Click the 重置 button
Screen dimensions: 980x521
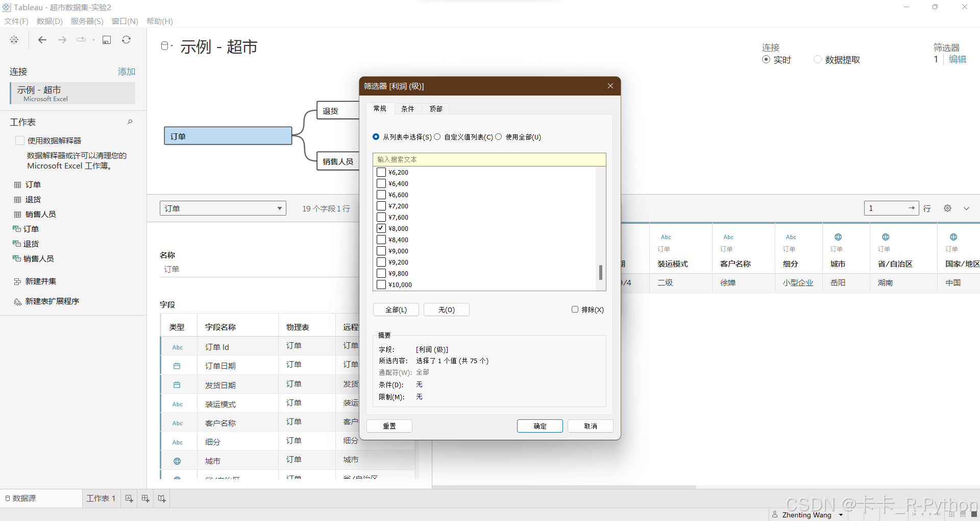pos(389,426)
